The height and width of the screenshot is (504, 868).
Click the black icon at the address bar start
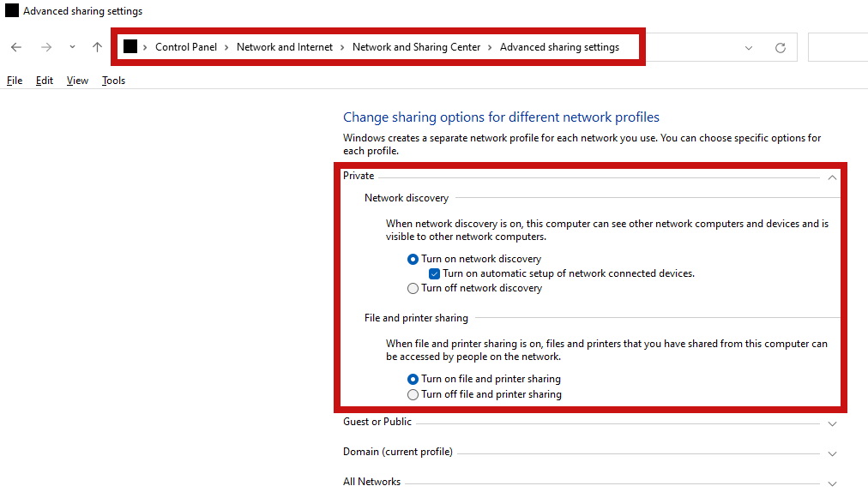130,46
